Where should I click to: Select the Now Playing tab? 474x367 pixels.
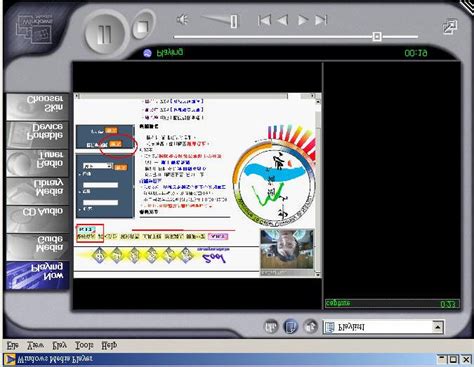click(37, 275)
